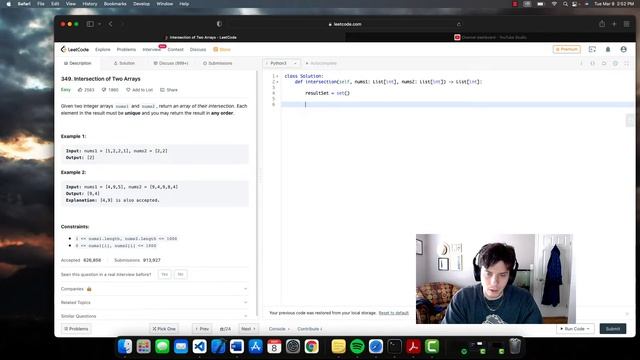Switch to the YouTube Studio browser tab
This screenshot has height=360, width=640.
(x=490, y=37)
